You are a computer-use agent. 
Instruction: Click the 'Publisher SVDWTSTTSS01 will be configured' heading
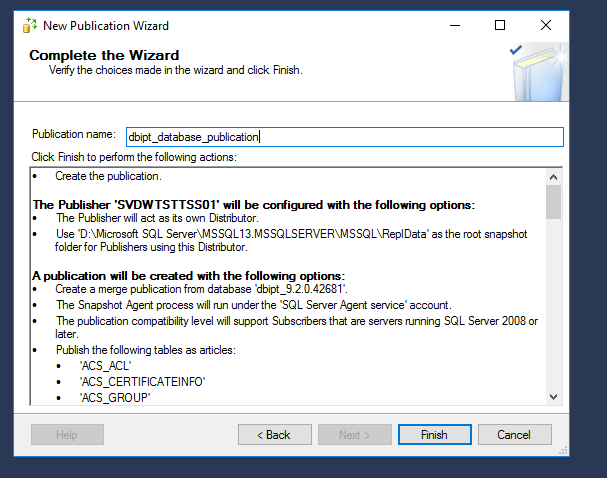point(254,205)
